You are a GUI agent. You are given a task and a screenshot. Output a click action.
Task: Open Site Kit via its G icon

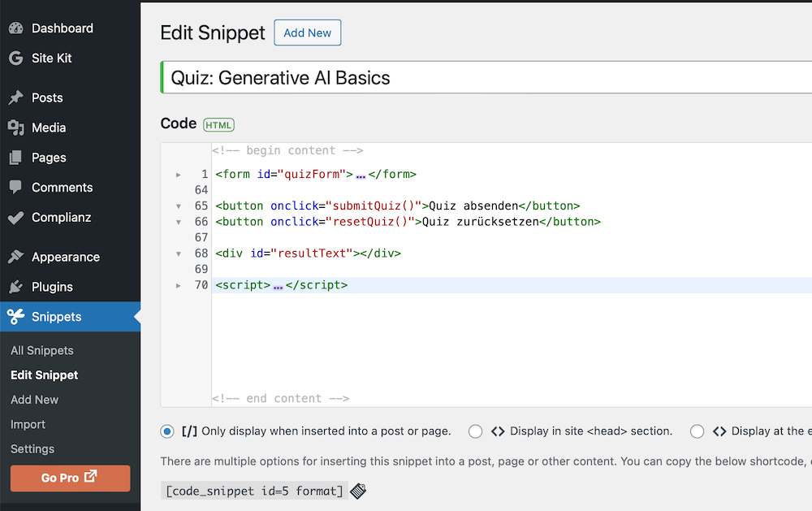pos(15,58)
